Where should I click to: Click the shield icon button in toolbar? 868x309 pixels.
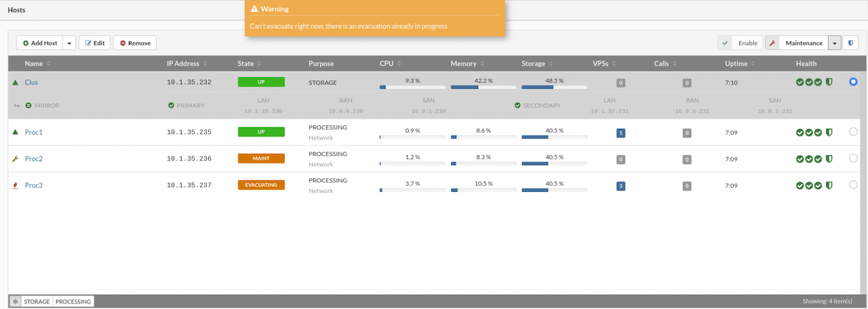point(850,43)
